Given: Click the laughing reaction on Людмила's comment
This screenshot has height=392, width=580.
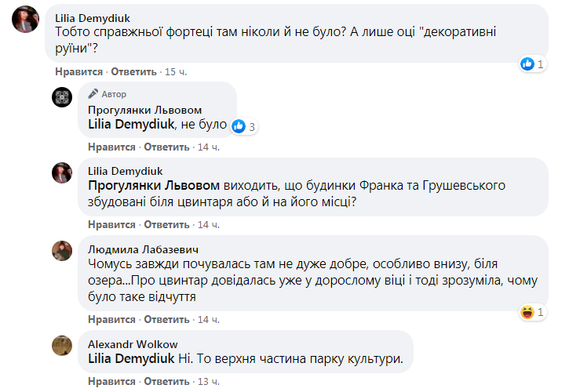Looking at the screenshot, I should coord(527,313).
